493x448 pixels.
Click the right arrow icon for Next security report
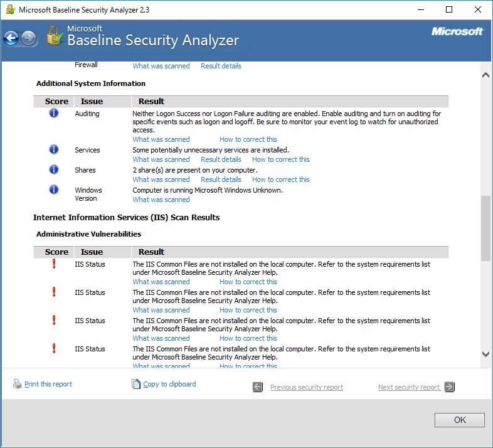point(450,387)
